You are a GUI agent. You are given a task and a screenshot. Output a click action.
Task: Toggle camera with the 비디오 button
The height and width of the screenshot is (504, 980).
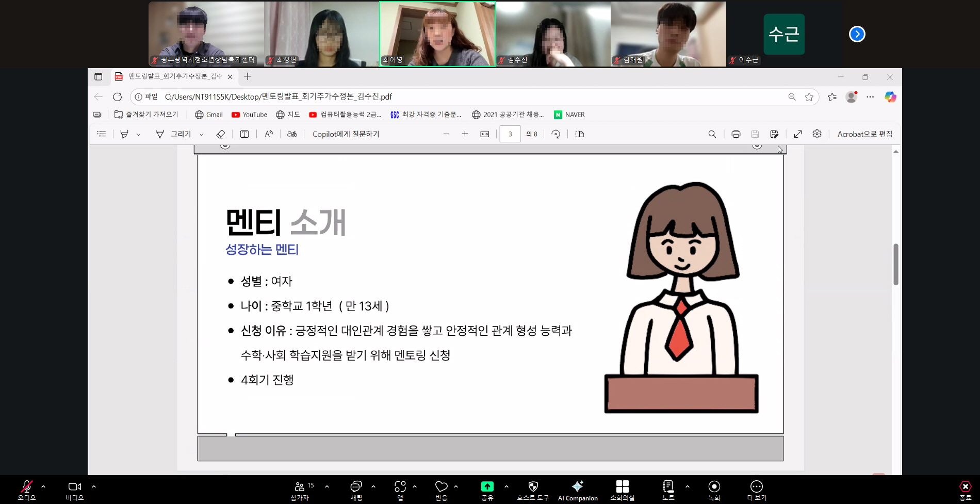(75, 490)
